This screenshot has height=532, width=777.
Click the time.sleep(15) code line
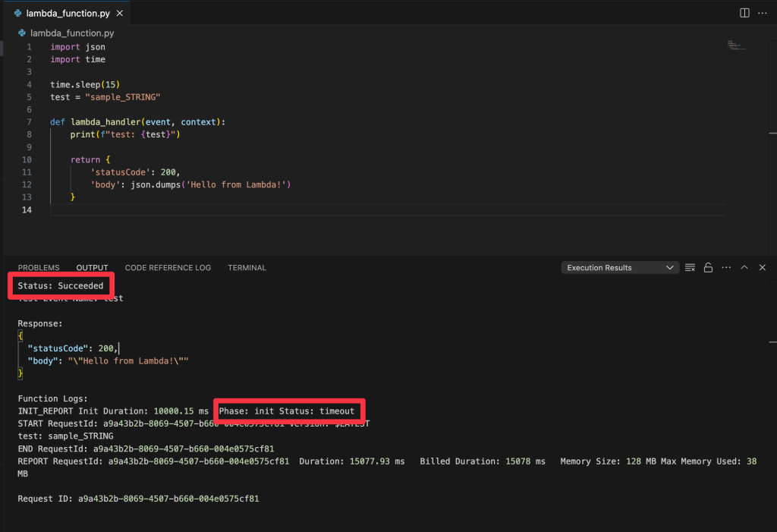pyautogui.click(x=85, y=84)
